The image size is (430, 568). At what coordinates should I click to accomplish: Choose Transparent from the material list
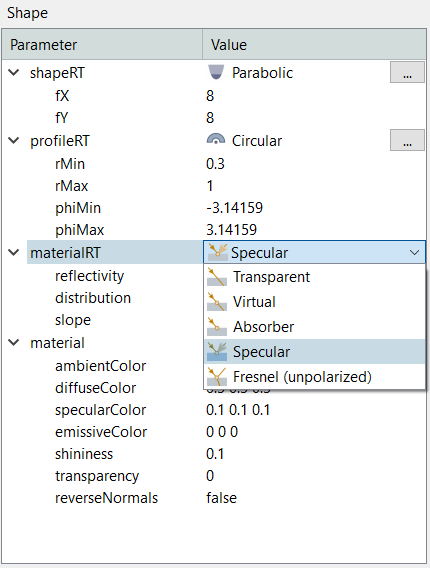click(314, 277)
